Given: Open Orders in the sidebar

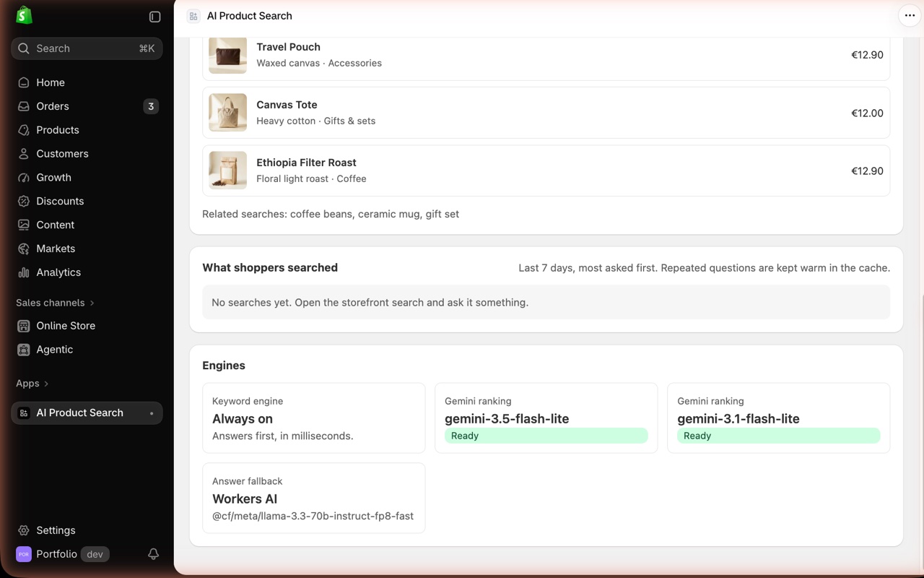Looking at the screenshot, I should click(x=87, y=106).
